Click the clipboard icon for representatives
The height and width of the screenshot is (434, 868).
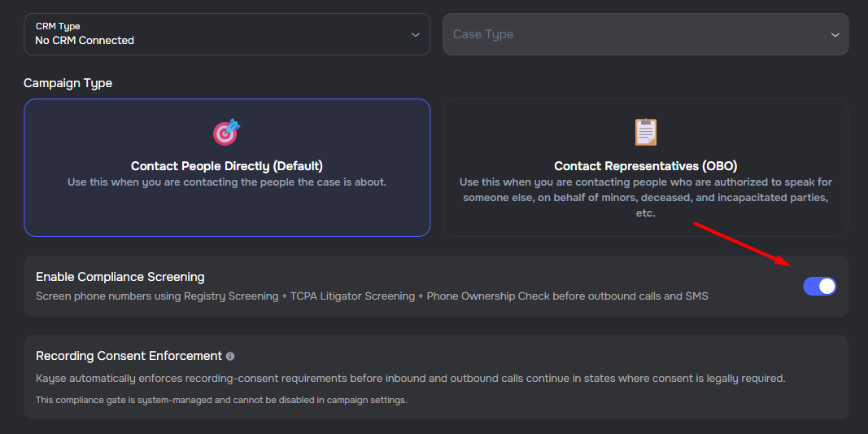coord(645,132)
